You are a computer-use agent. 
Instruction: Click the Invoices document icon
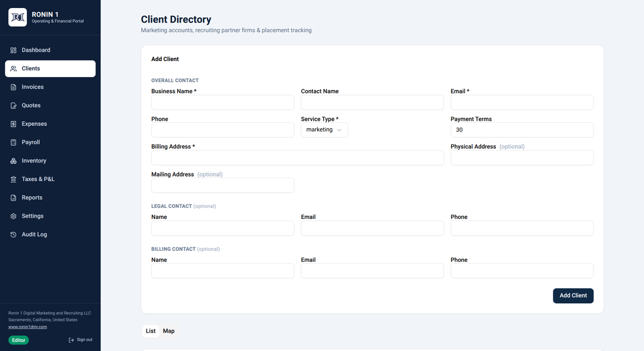[x=13, y=87]
